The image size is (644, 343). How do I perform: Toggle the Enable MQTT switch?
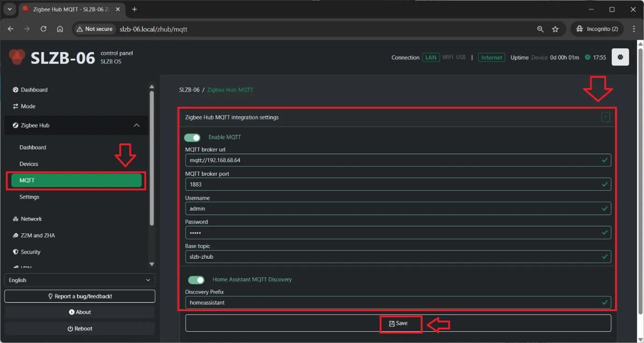point(192,138)
